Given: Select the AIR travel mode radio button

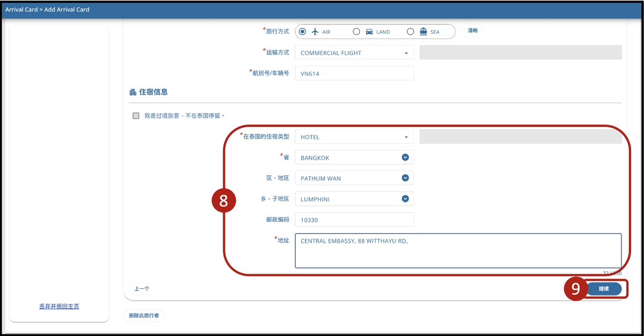Looking at the screenshot, I should tap(303, 32).
